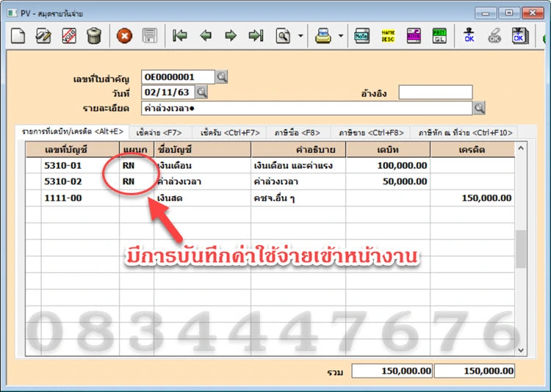Viewport: 551px width, 392px height.
Task: Click the lookup button beside รายละเอียด field
Action: click(x=479, y=108)
